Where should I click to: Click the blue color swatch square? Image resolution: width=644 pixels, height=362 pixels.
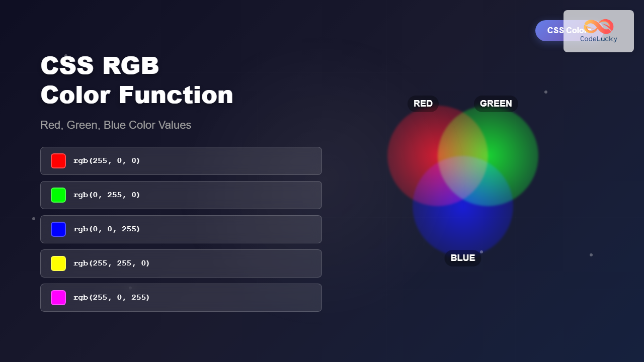pos(58,229)
